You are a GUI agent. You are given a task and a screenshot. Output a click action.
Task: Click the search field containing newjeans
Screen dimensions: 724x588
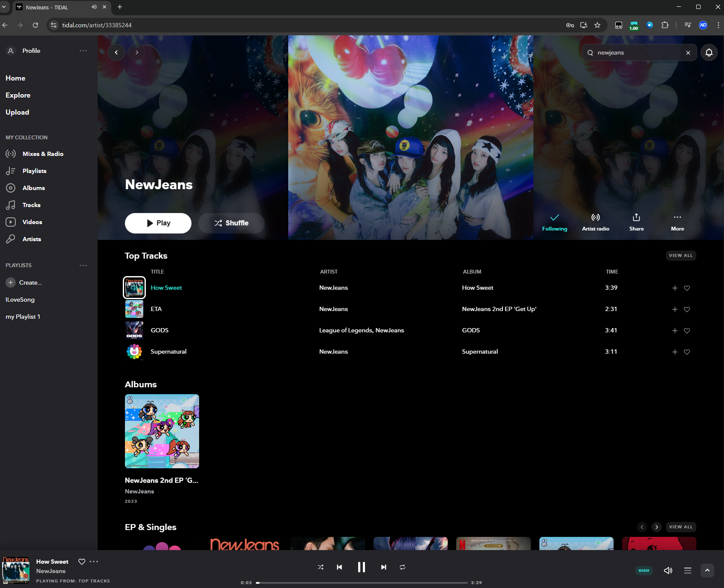[x=639, y=52]
